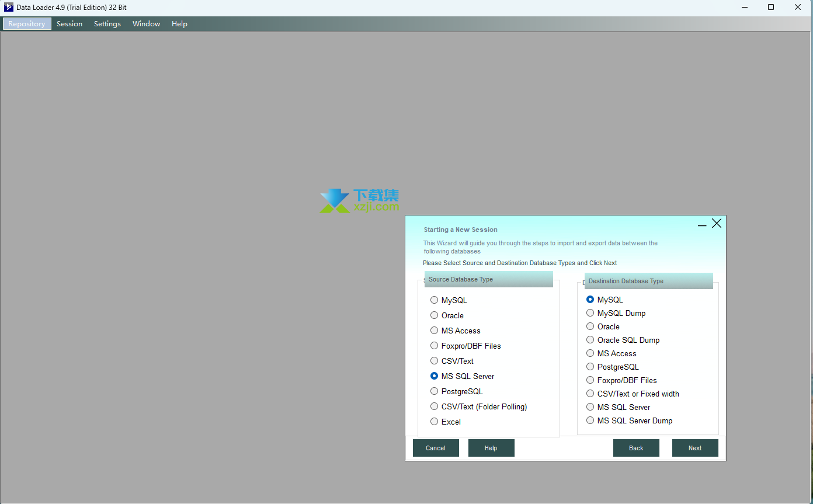Select MS Access as source database
This screenshot has width=813, height=504.
tap(455, 331)
